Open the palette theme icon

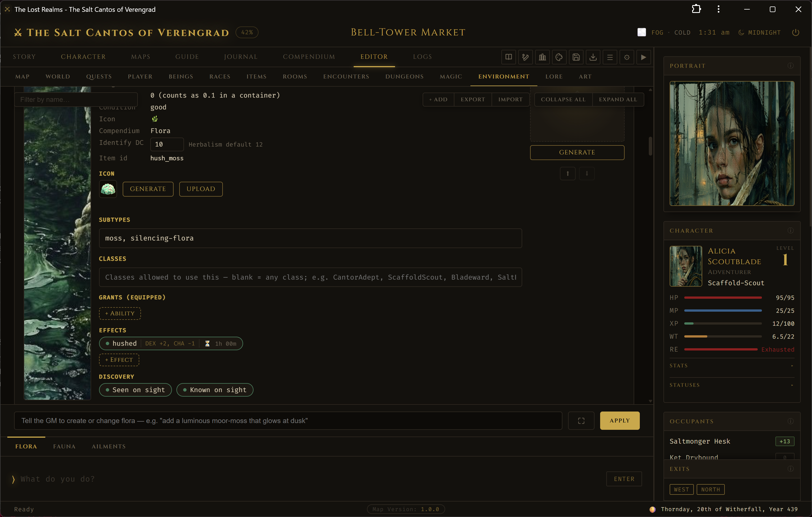(559, 57)
